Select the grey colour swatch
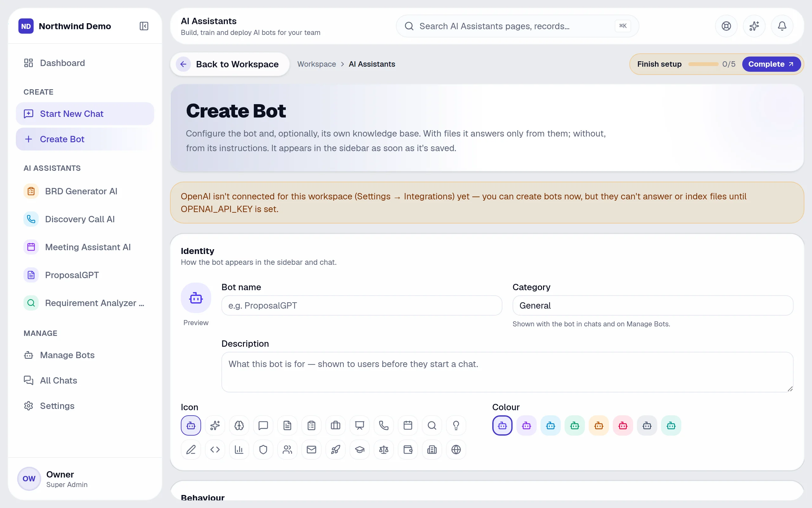Viewport: 812px width, 508px height. pos(647,425)
